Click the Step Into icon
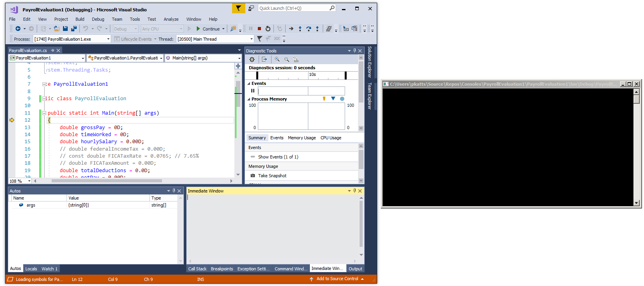Viewport: 644px width, 286px height. pyautogui.click(x=300, y=29)
